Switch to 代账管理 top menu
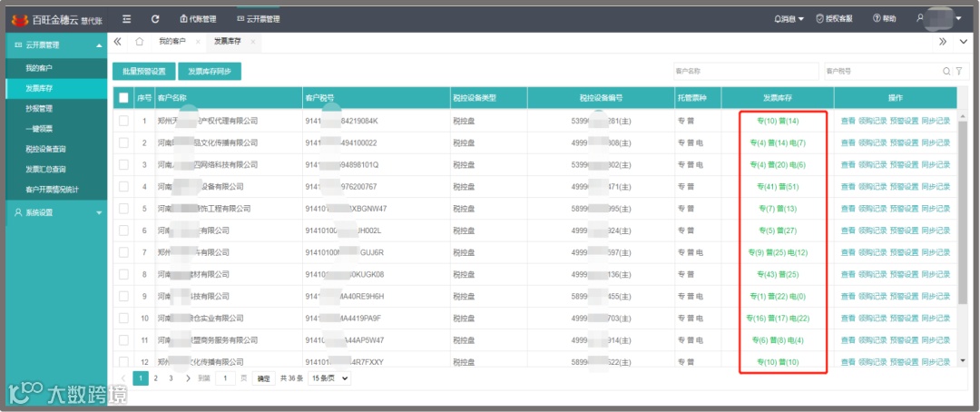980x412 pixels. pyautogui.click(x=198, y=19)
